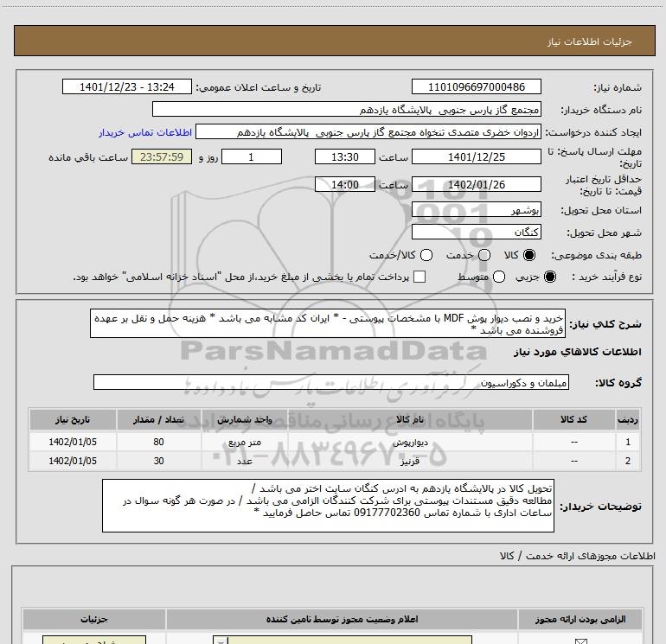
Task: Click column header نام کالا
Action: click(410, 419)
